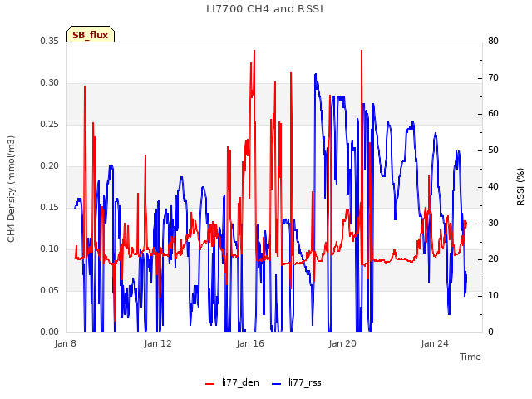Click the 20 RSSI axis tick label
Viewport: 532px width, 399px height.
pyautogui.click(x=493, y=259)
